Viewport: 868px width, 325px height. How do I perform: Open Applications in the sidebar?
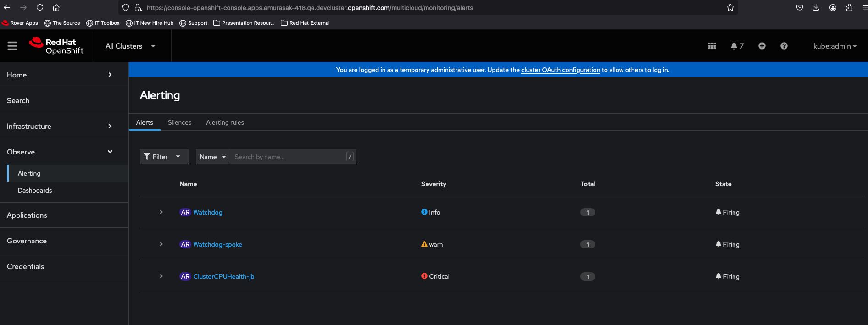[x=64, y=215]
